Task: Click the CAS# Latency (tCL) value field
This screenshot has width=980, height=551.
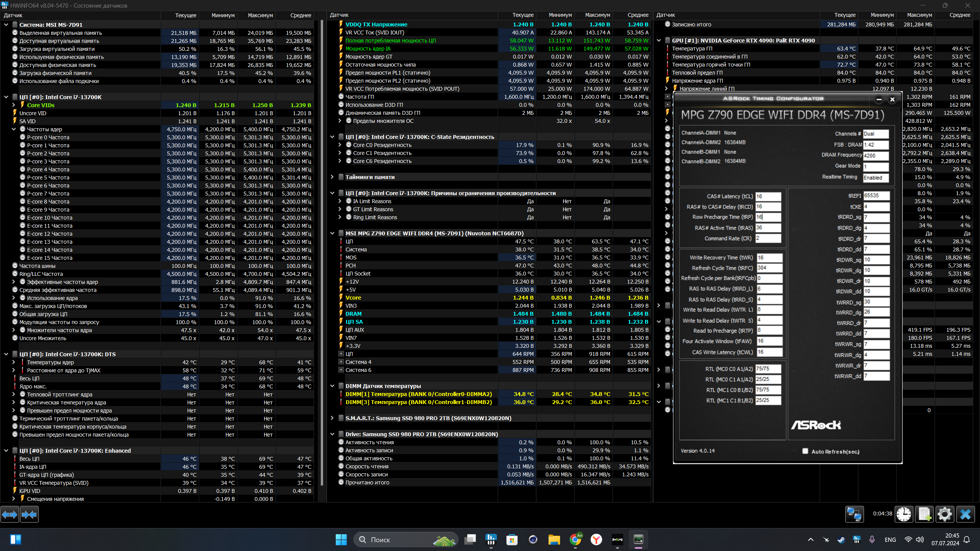Action: 768,196
